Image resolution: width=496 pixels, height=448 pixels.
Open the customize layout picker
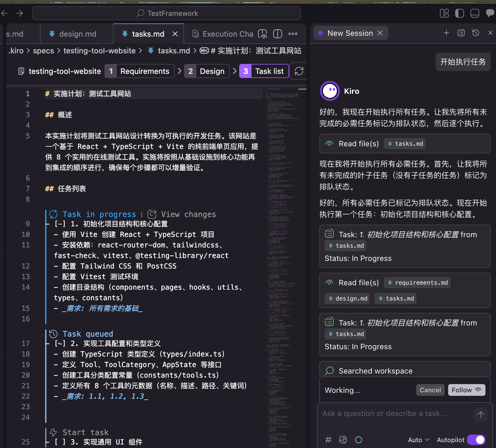444,13
